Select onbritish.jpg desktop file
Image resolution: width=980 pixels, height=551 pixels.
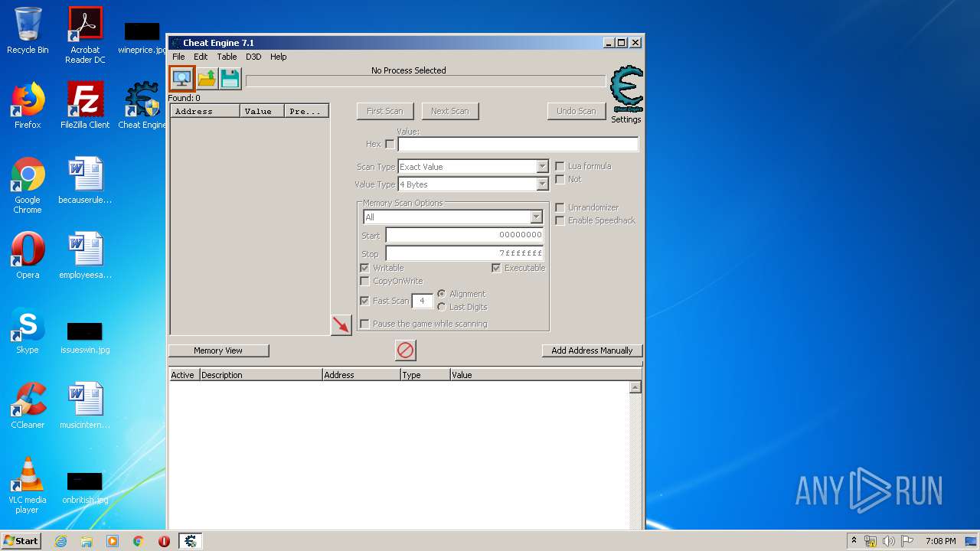85,488
